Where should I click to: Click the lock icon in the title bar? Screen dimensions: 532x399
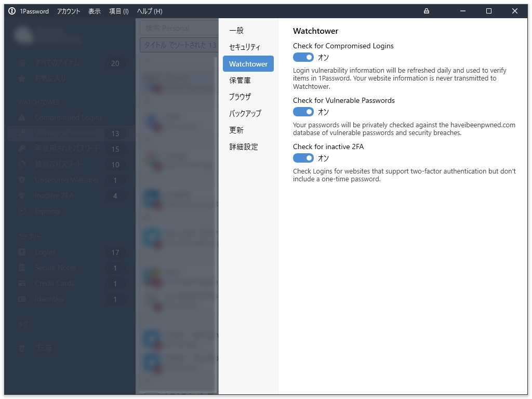pos(426,10)
